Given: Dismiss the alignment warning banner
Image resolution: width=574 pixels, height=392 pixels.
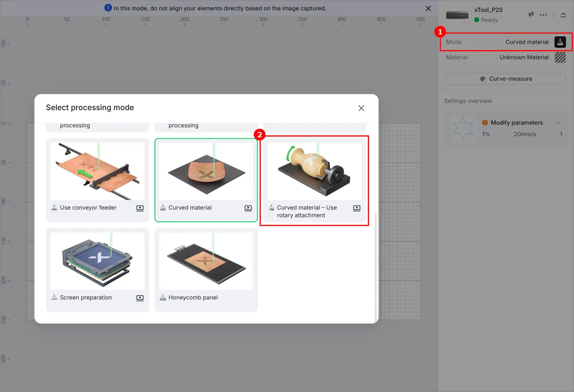Looking at the screenshot, I should coord(428,8).
